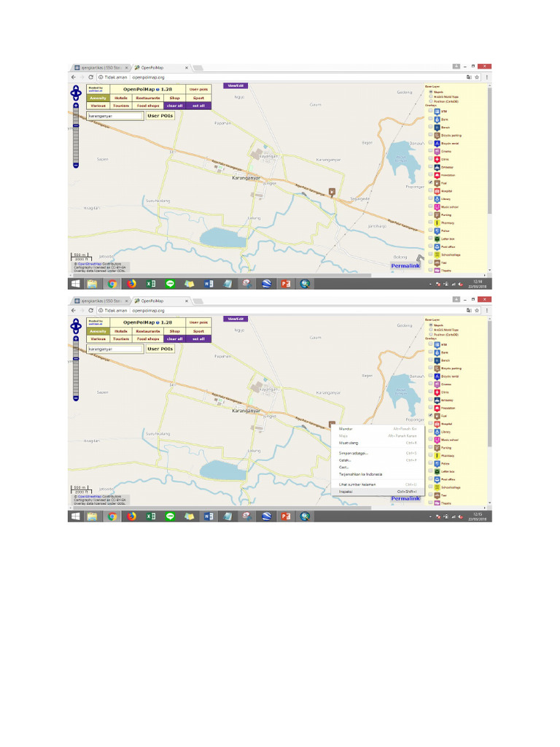Click the address bar in lower screenshot
Viewport: 560px width, 747px height.
[281, 311]
